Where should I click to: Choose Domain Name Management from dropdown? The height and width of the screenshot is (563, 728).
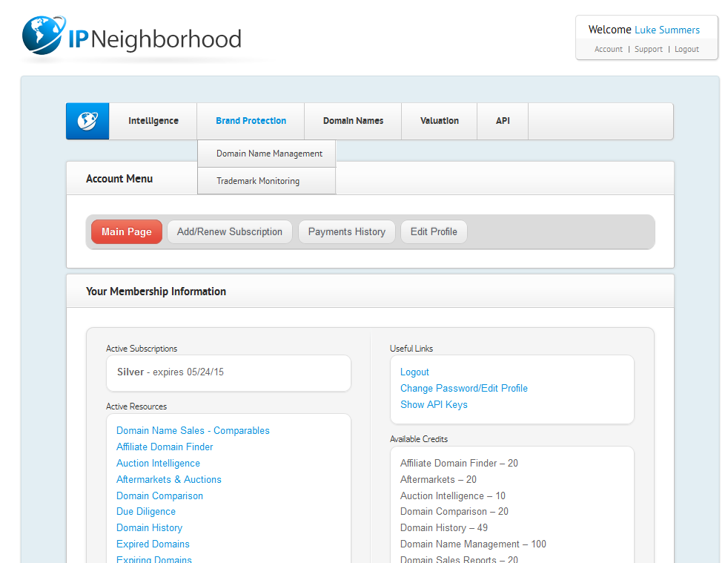[x=269, y=154]
